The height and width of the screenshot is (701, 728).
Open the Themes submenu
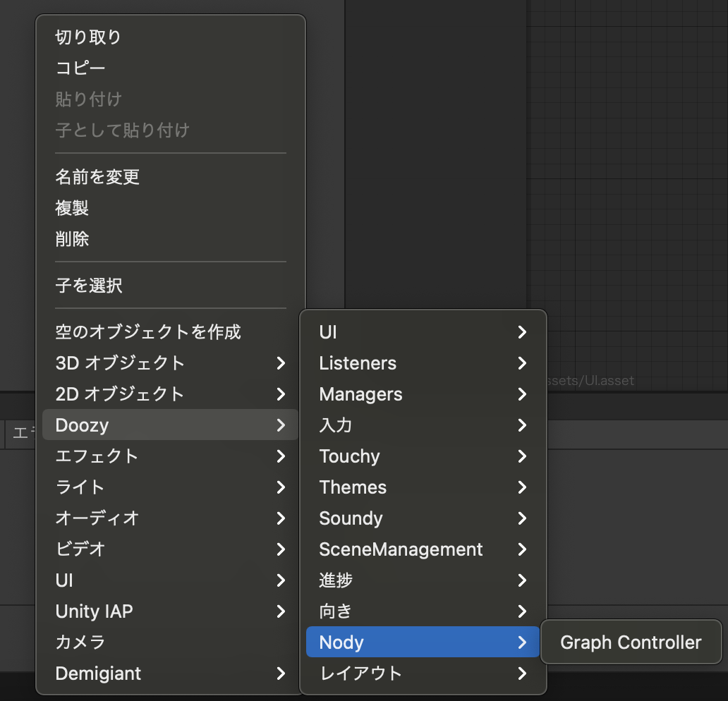click(423, 487)
